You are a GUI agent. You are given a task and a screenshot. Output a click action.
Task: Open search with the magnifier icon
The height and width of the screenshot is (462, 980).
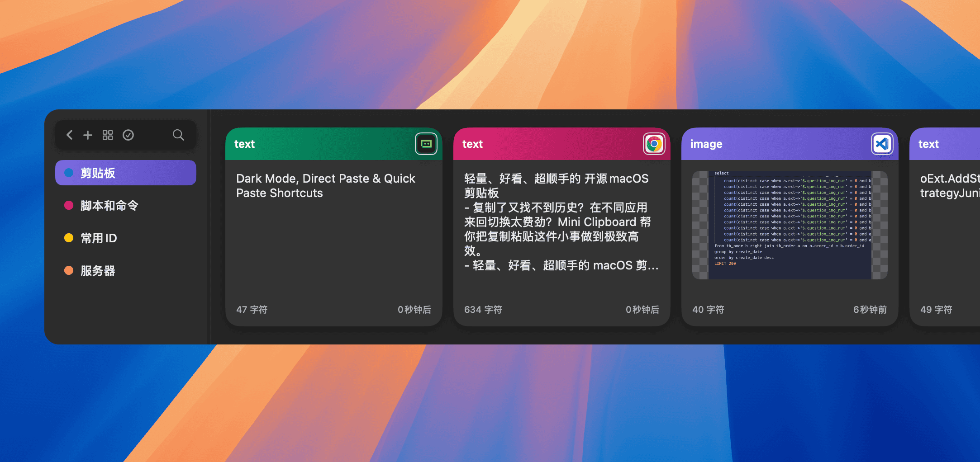[x=177, y=135]
